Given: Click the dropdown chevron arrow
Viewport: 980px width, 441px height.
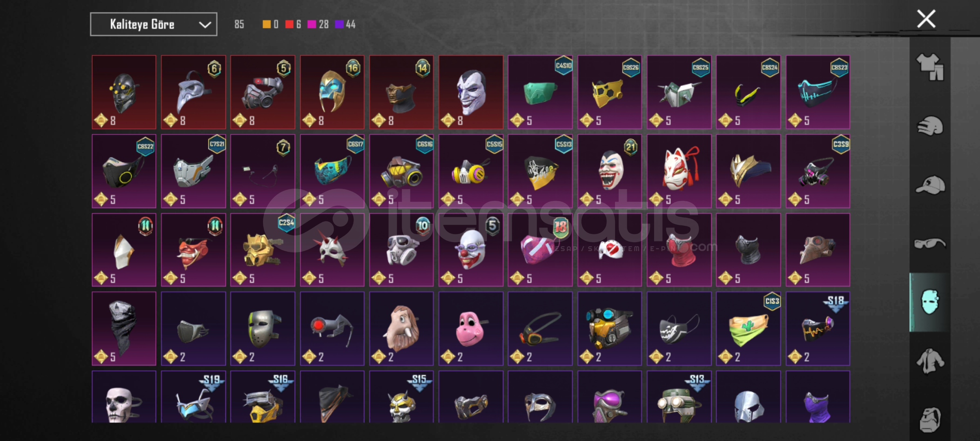Looking at the screenshot, I should (205, 25).
